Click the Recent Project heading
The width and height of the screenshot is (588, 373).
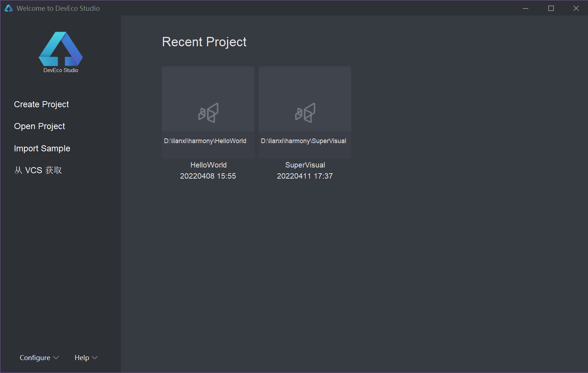coord(204,42)
